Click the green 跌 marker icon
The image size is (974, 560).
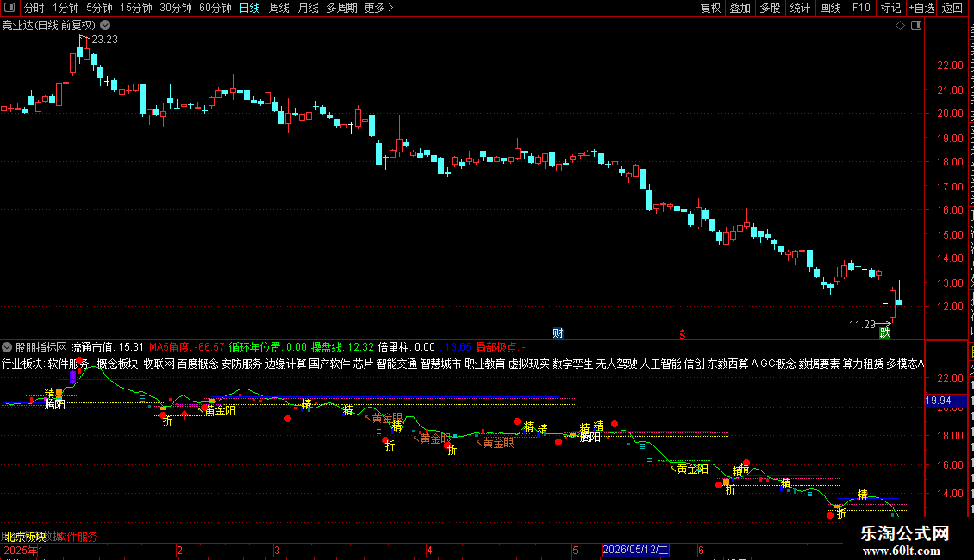coord(884,333)
